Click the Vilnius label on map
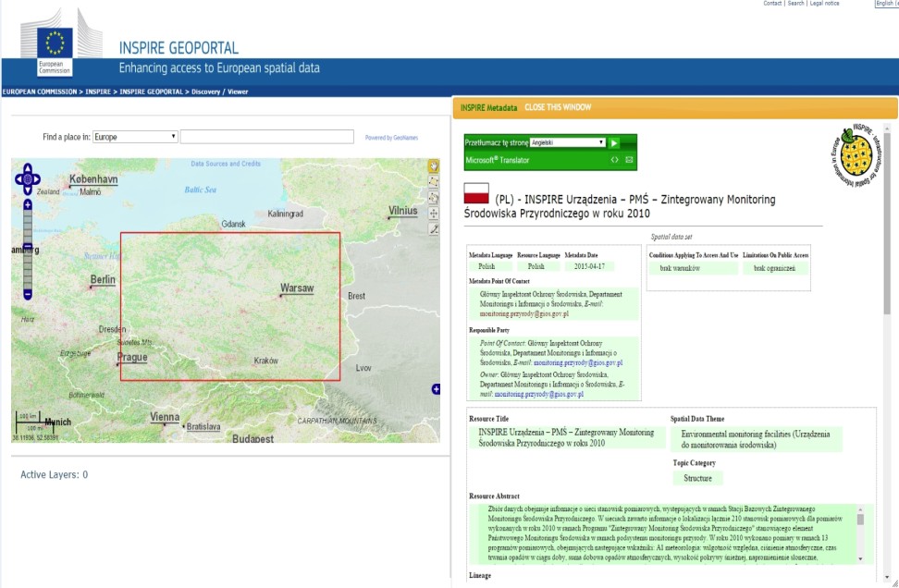Viewport: 899px width, 588px height. tap(403, 211)
